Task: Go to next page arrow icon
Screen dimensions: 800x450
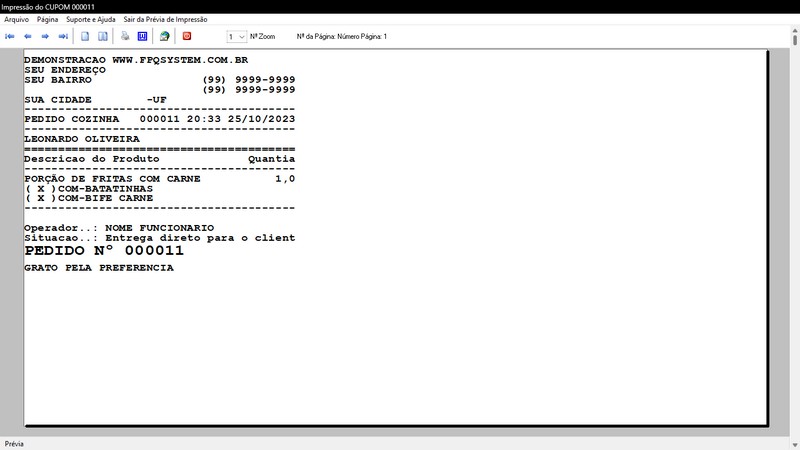Action: (x=45, y=36)
